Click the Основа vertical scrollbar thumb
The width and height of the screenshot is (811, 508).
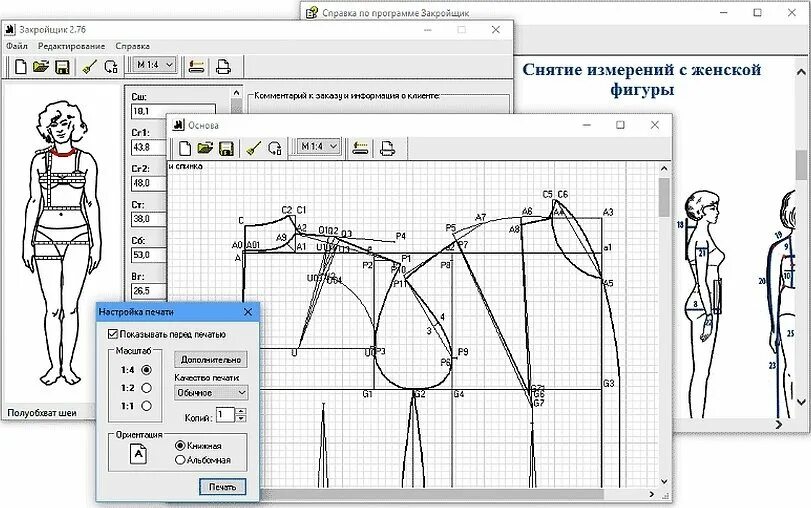pyautogui.click(x=665, y=198)
